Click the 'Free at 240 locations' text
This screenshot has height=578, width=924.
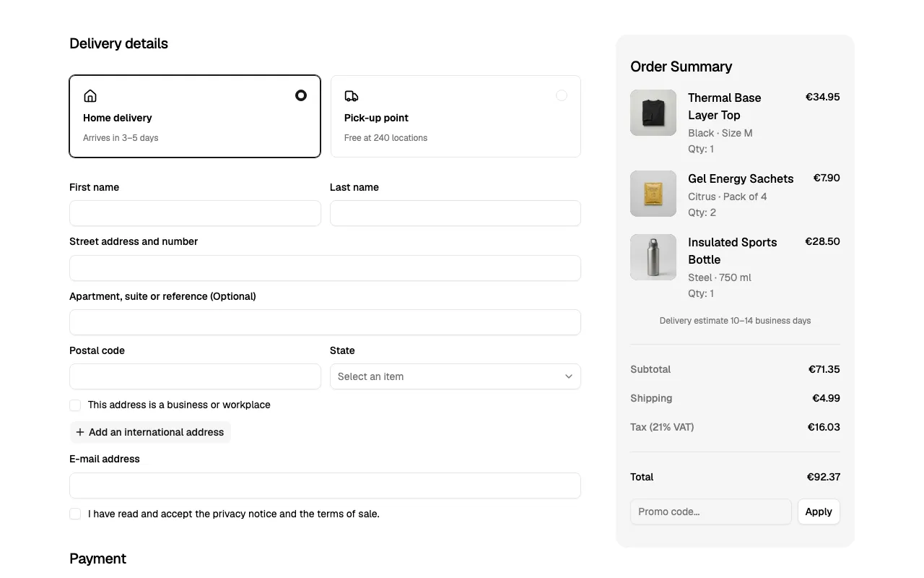[385, 138]
